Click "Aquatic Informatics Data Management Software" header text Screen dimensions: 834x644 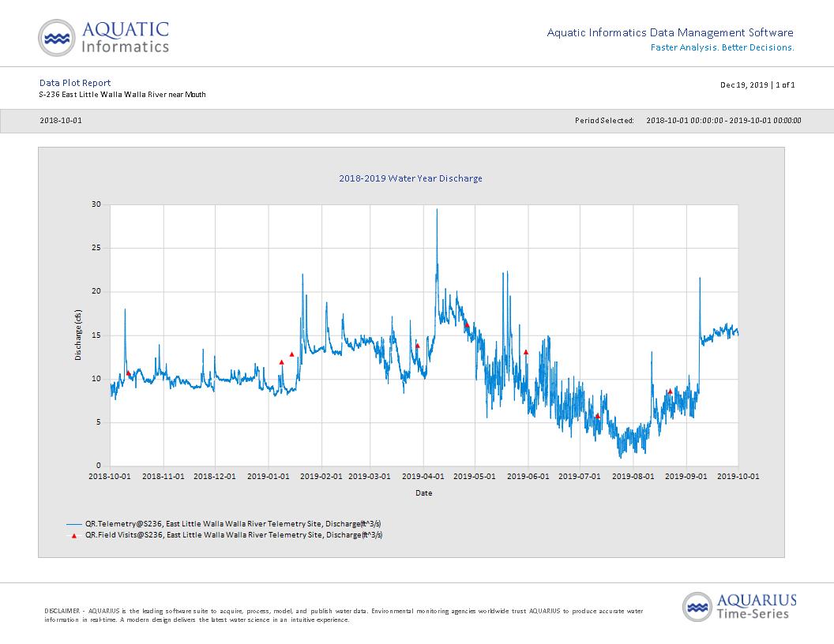(x=671, y=32)
